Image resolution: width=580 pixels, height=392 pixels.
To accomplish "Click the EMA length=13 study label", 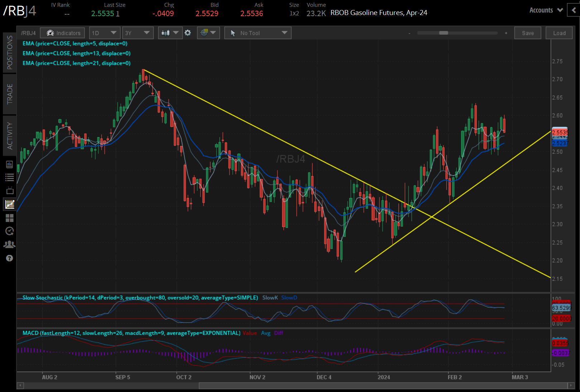I will (76, 53).
